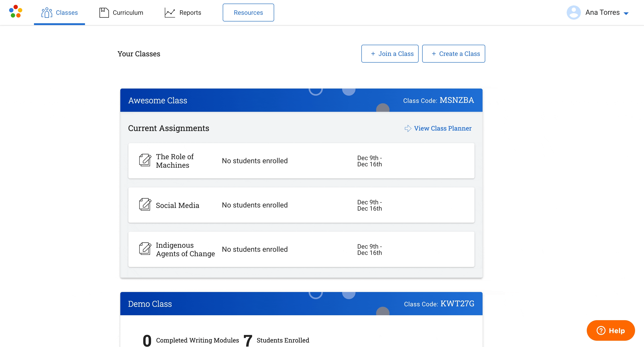This screenshot has height=347, width=644.
Task: Click the Help button icon
Action: pos(601,330)
